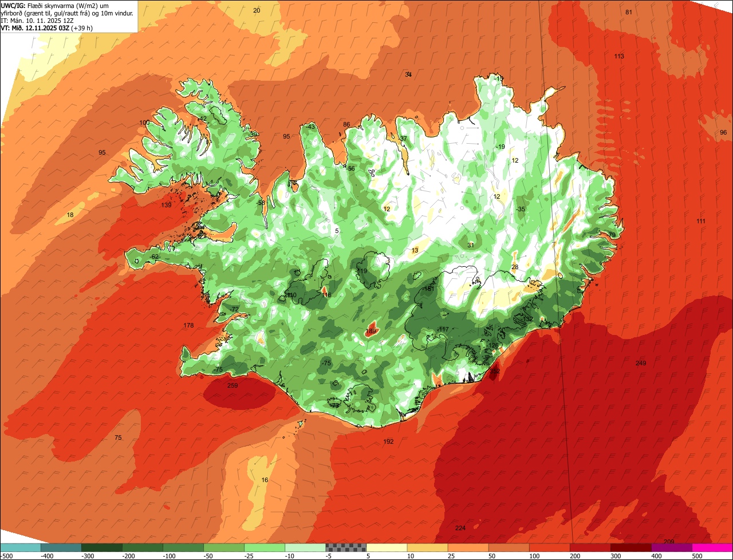
Task: Pick the purple 400 to 500 swatch
Action: (x=671, y=547)
